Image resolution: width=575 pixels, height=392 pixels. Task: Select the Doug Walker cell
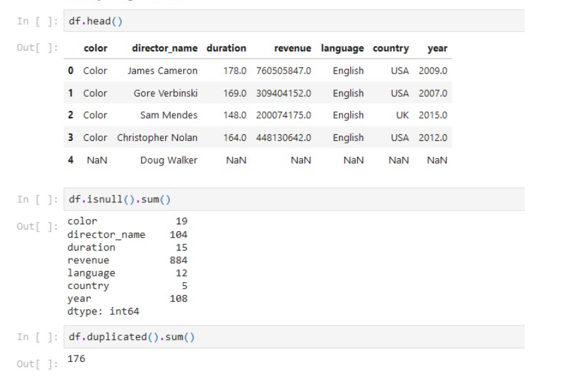(168, 160)
